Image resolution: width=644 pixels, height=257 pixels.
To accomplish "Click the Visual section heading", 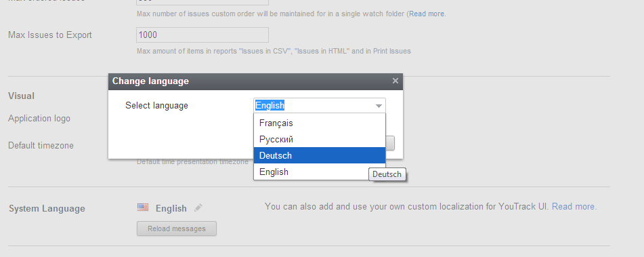I will click(x=22, y=96).
